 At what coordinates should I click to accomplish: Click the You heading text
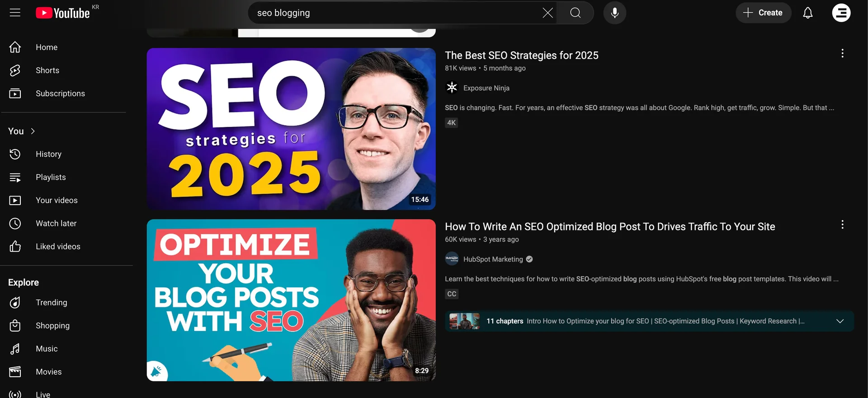(16, 131)
